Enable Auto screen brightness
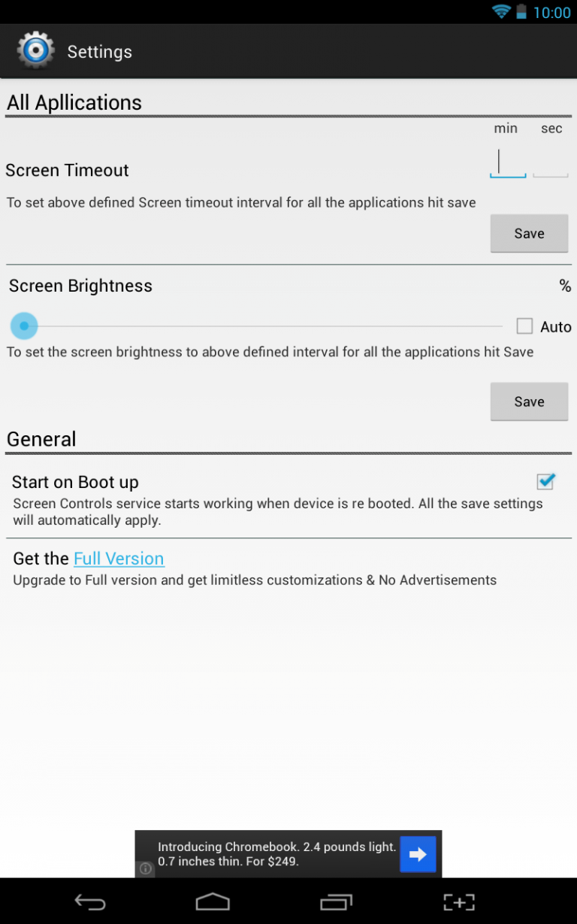The image size is (577, 924). (x=524, y=326)
